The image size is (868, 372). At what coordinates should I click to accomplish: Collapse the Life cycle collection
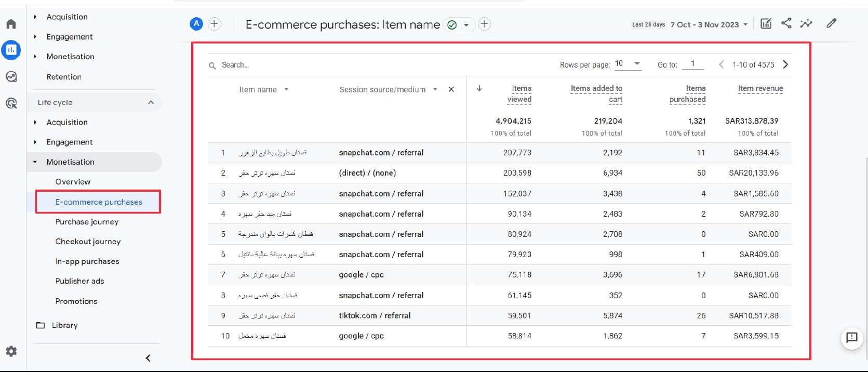151,102
